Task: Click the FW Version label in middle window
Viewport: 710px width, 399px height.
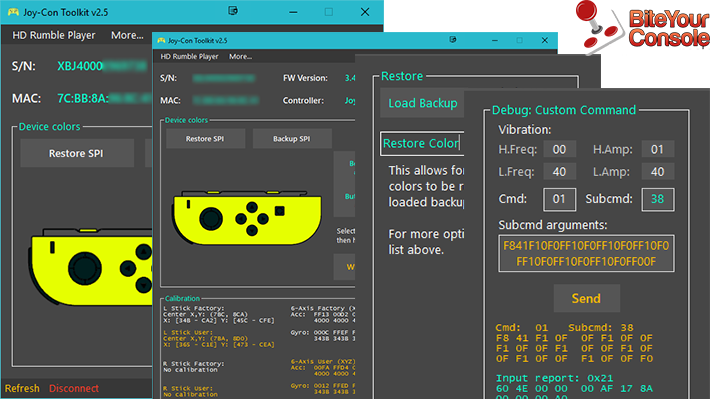Action: (x=305, y=78)
